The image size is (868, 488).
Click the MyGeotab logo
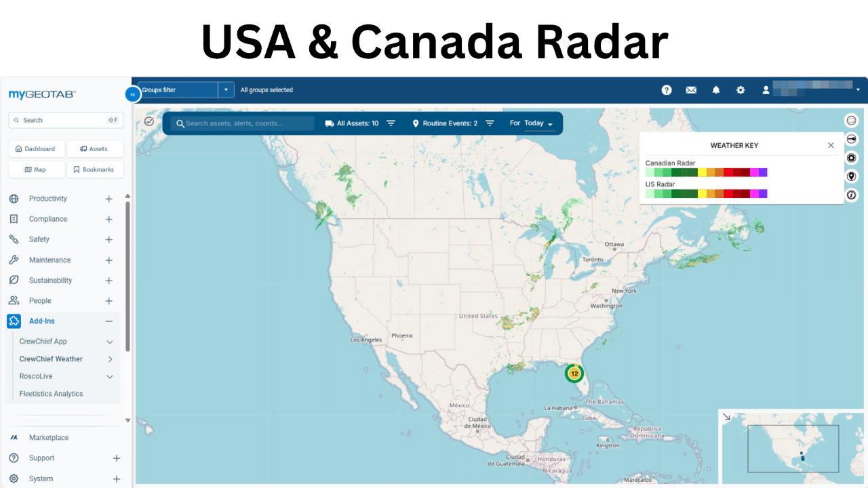(x=42, y=94)
